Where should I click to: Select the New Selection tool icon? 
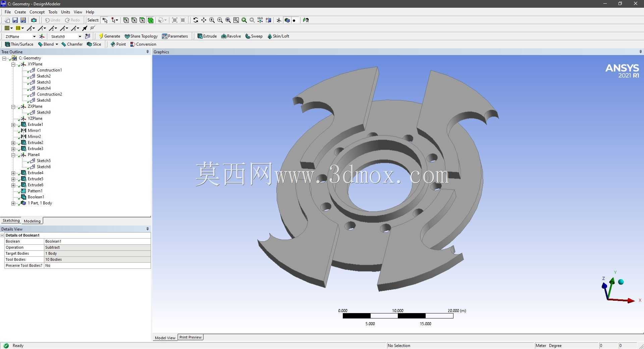click(105, 20)
